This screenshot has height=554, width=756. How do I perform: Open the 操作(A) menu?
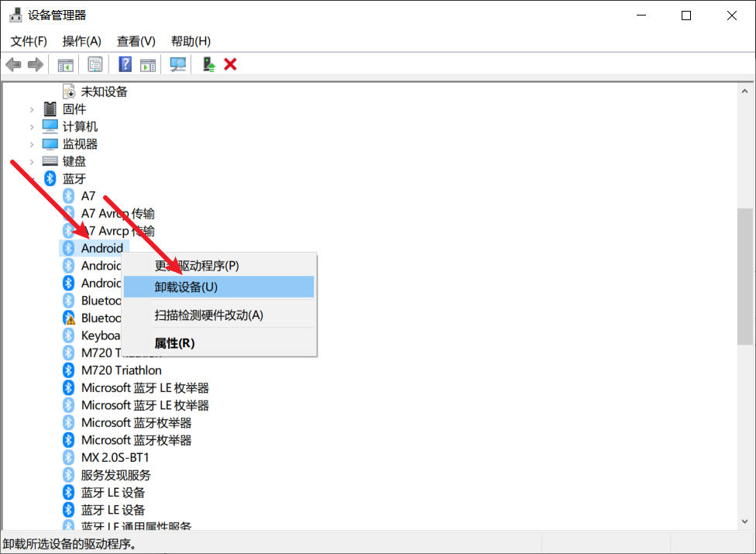(82, 41)
